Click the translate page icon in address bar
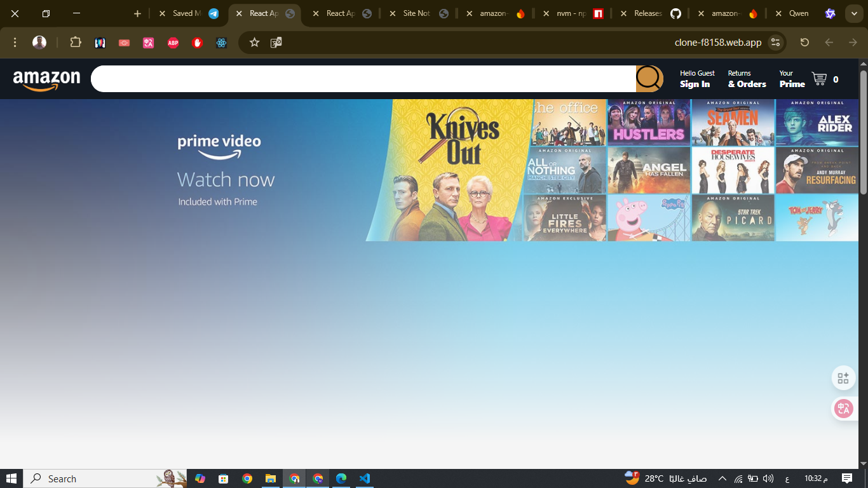 [x=276, y=43]
